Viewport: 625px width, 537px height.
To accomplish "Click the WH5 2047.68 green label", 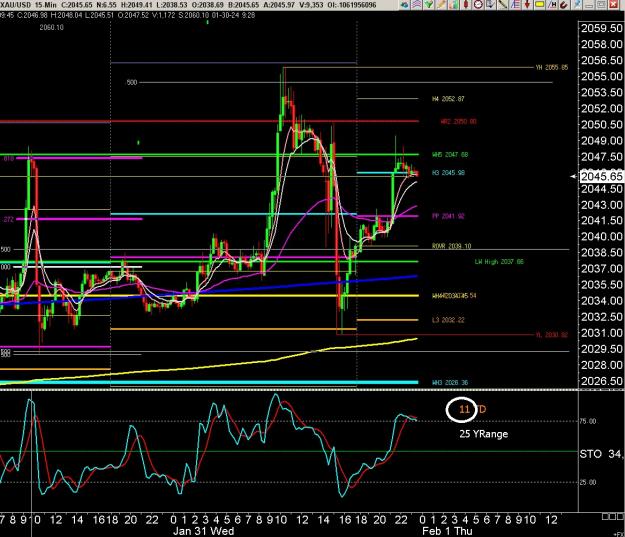I will pos(450,154).
